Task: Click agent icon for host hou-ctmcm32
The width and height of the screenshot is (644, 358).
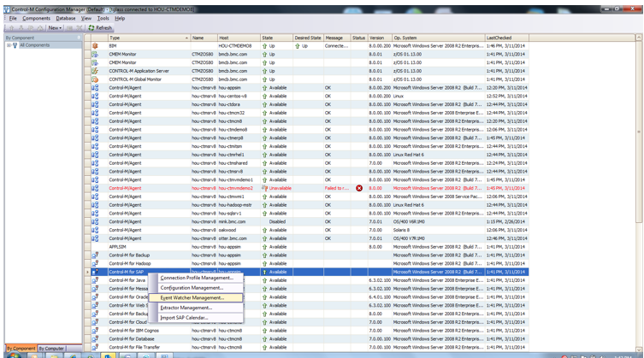Action: pyautogui.click(x=95, y=113)
